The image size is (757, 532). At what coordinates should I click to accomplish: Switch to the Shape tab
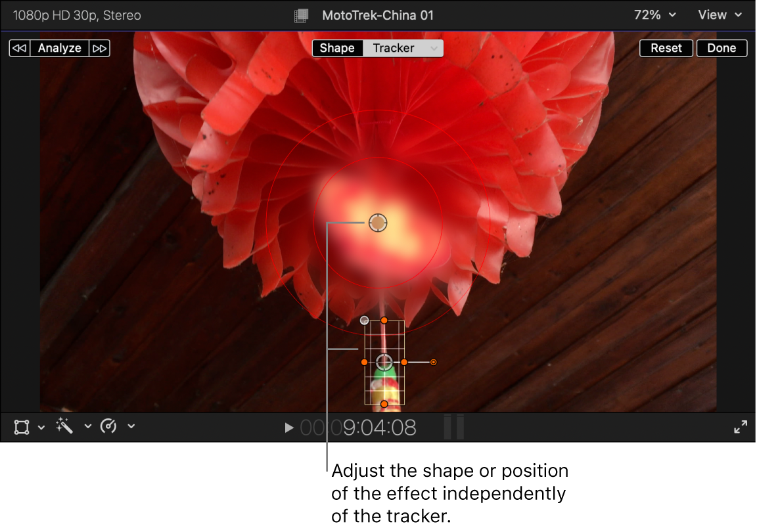(x=337, y=48)
